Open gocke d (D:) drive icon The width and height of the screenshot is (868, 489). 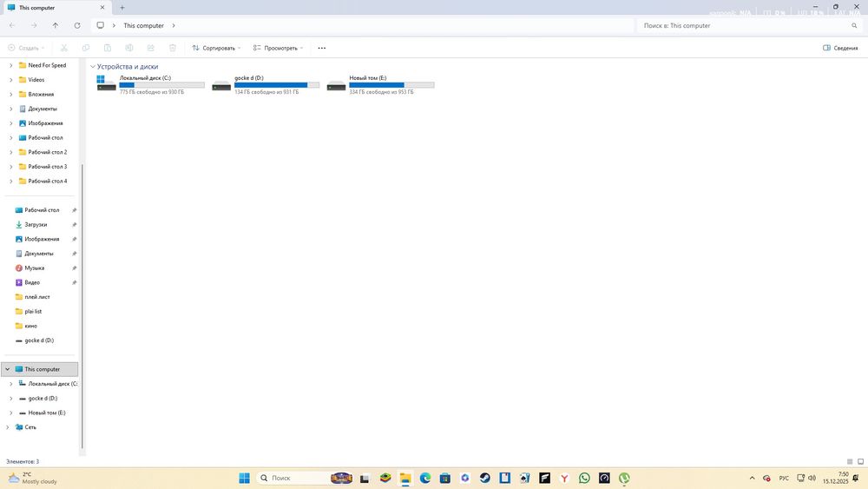pos(220,85)
